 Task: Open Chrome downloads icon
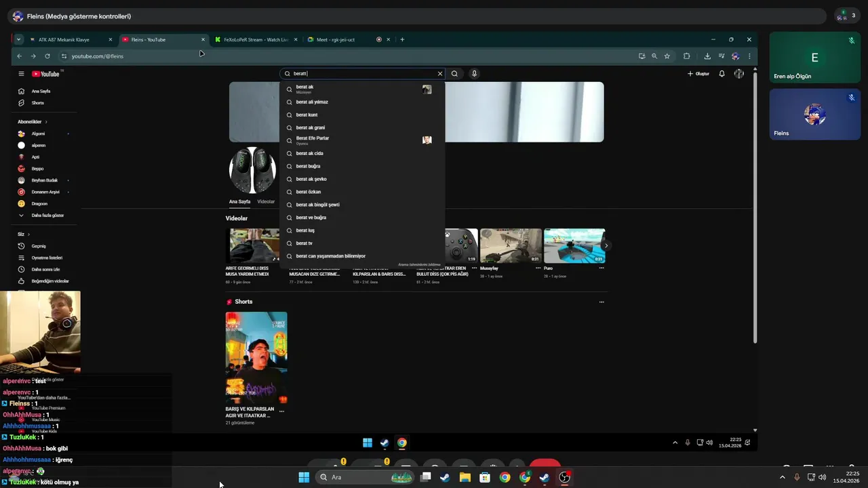click(x=707, y=56)
